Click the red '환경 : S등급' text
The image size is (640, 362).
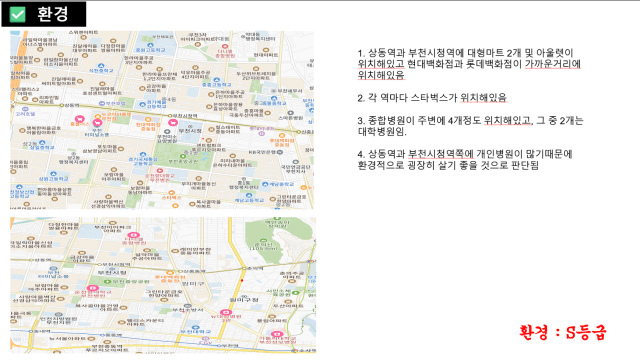[563, 333]
